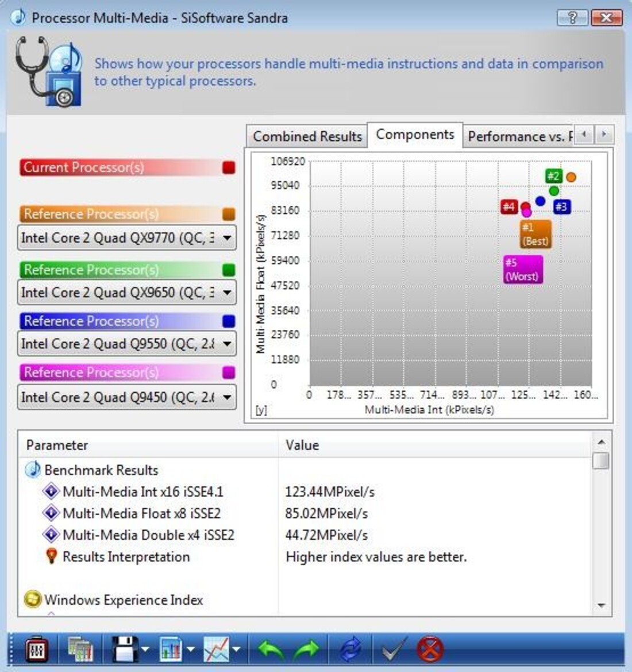632x672 pixels.
Task: Open the Intel Core 2 Quad QX9770 dropdown
Action: click(127, 238)
